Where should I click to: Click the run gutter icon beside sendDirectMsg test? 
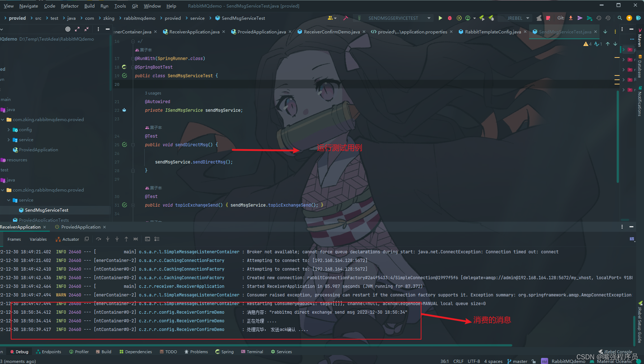[x=125, y=144]
